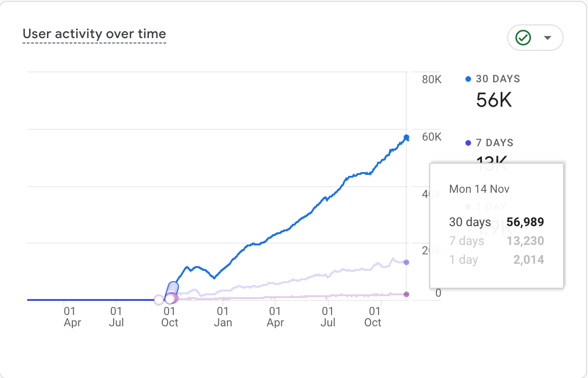This screenshot has width=588, height=378.
Task: Click the 56K total under 30 DAYS
Action: [494, 100]
